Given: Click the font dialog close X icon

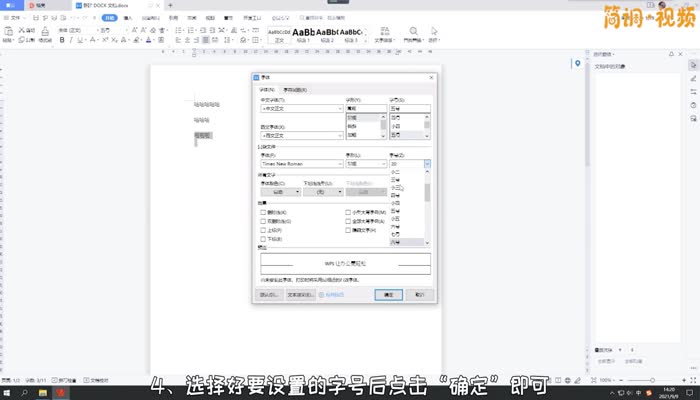Looking at the screenshot, I should point(430,77).
